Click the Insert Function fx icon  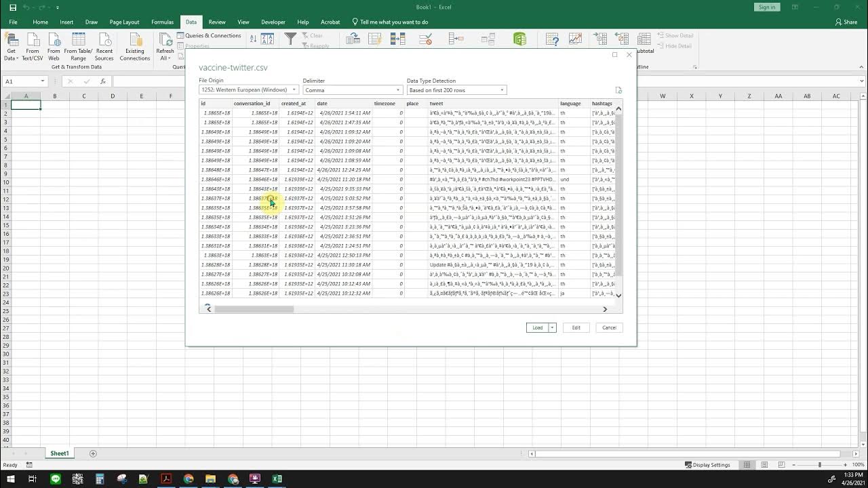[x=103, y=81]
